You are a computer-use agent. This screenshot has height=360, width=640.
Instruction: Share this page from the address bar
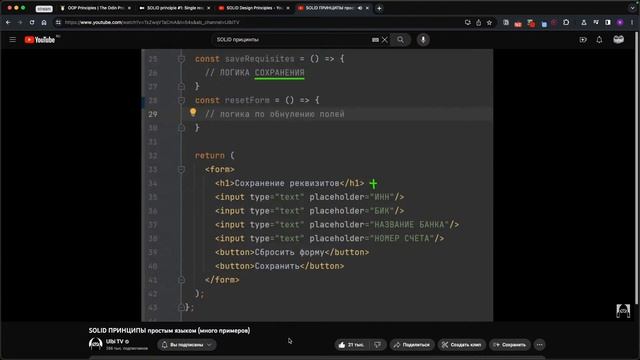pyautogui.click(x=478, y=22)
